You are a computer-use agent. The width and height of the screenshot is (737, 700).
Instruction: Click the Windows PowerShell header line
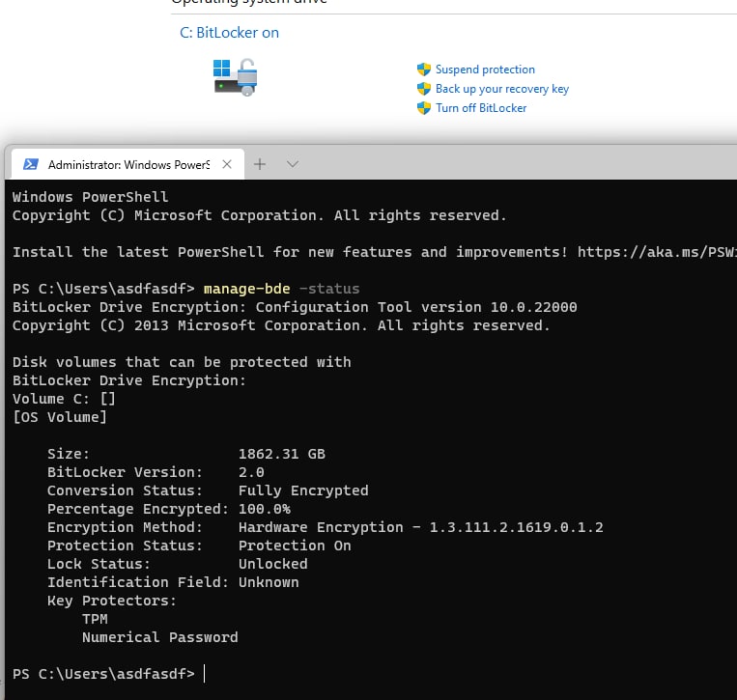(x=90, y=197)
